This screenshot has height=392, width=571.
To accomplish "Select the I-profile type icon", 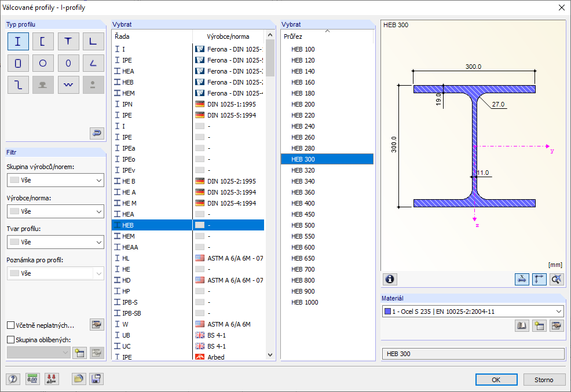I will tap(18, 42).
